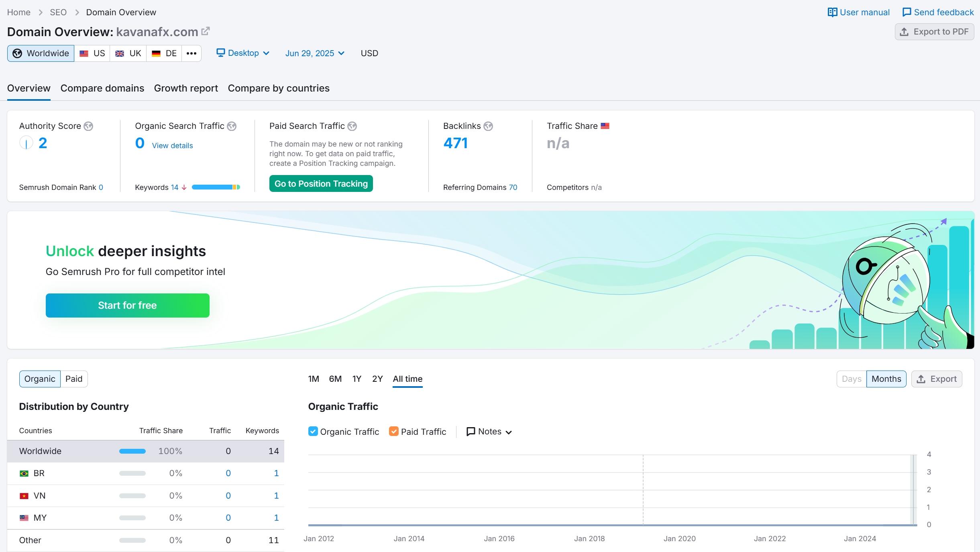Click Go to Position Tracking button

[321, 183]
